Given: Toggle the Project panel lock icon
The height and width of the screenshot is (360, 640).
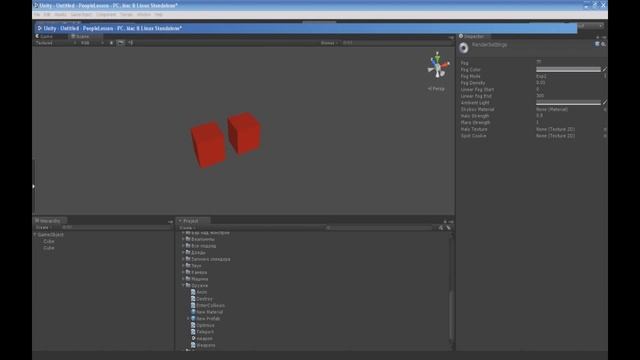Looking at the screenshot, I should coord(445,222).
